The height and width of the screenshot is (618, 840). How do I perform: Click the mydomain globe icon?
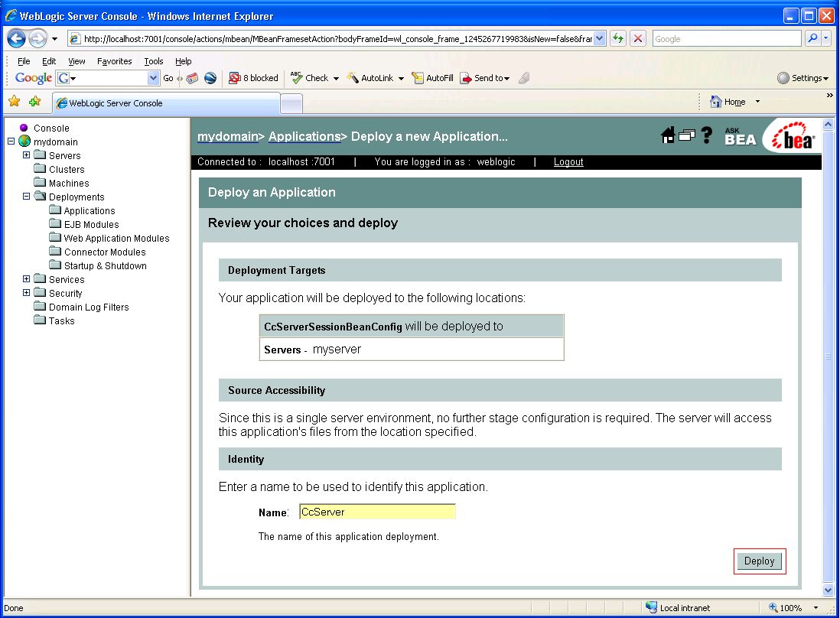pyautogui.click(x=24, y=141)
